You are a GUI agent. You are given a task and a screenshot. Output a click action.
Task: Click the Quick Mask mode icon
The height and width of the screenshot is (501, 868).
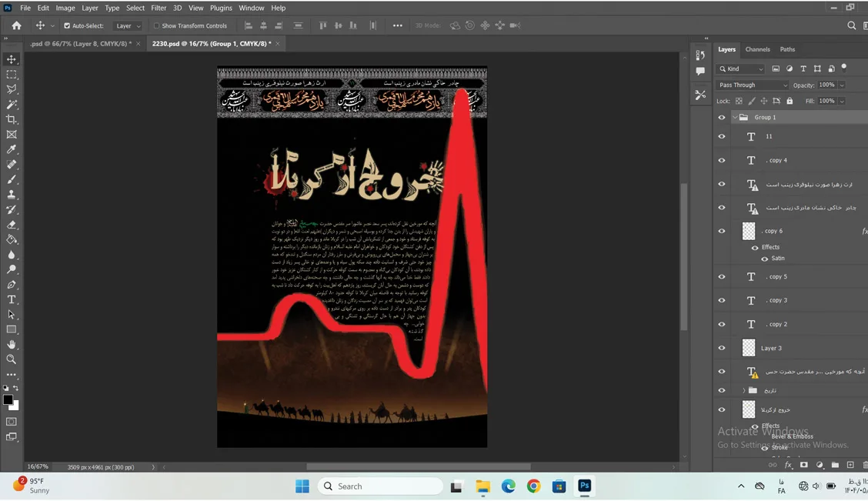11,422
